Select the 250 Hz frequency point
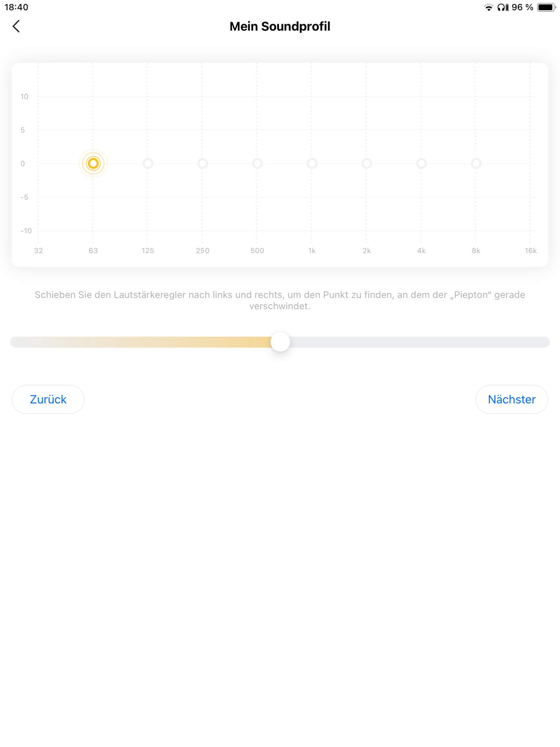The width and height of the screenshot is (560, 747). pos(203,163)
